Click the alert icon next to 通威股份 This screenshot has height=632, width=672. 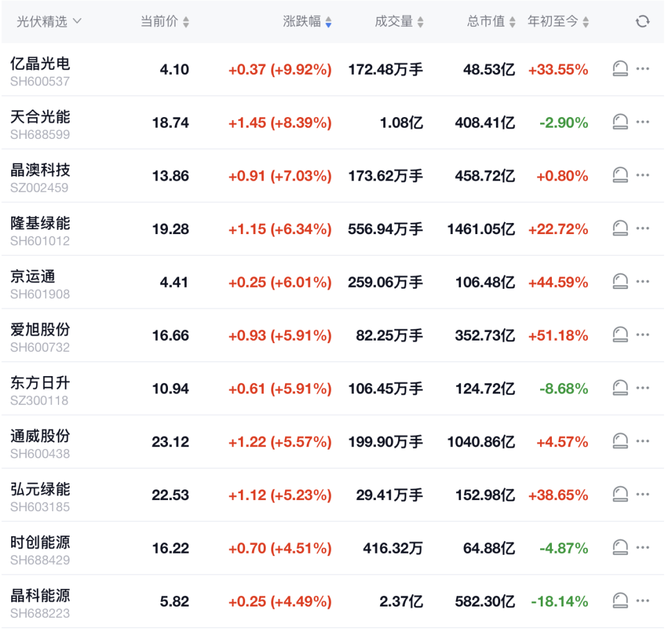(620, 441)
